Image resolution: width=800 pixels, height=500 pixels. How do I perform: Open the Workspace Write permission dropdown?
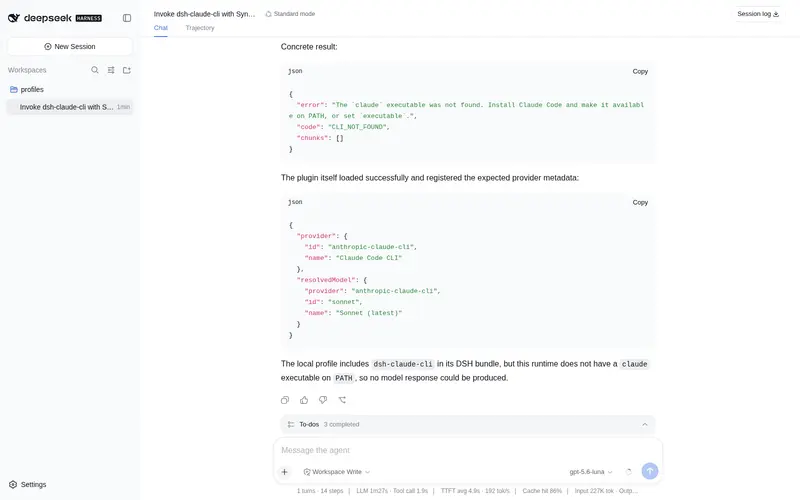337,472
